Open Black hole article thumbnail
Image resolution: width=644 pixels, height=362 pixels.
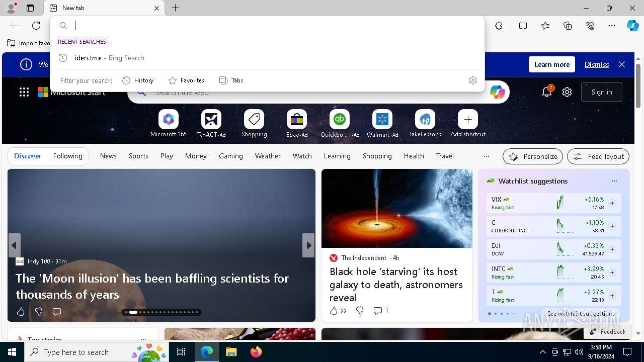397,208
